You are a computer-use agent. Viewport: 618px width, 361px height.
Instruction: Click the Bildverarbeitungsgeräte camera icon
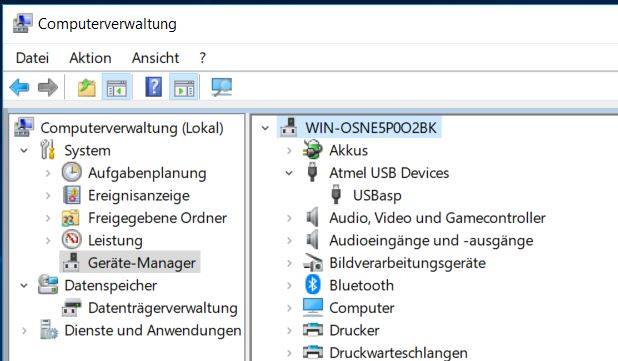click(313, 262)
